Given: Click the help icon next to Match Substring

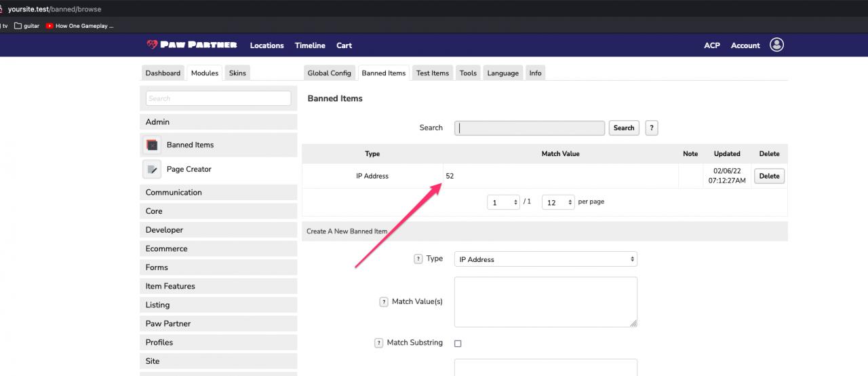Looking at the screenshot, I should [379, 343].
